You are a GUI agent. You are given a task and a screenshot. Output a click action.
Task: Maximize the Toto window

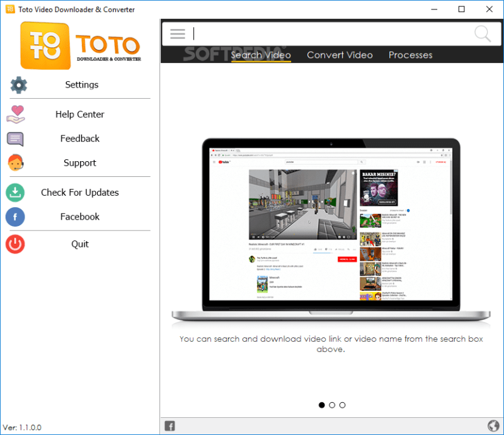tap(462, 9)
